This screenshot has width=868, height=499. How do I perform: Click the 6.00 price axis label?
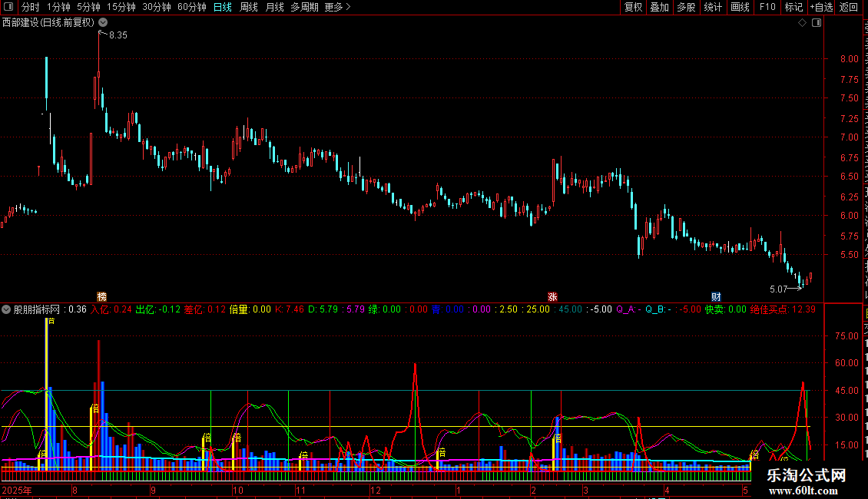(849, 216)
